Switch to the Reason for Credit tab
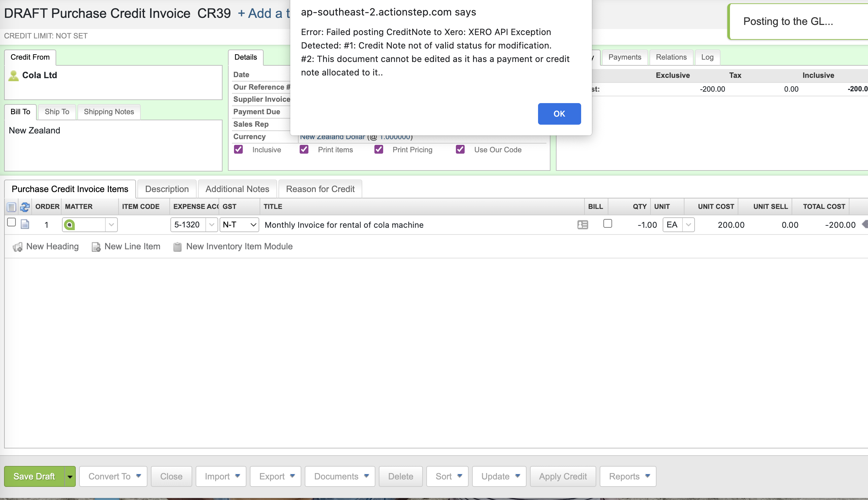This screenshot has height=500, width=868. pos(320,189)
